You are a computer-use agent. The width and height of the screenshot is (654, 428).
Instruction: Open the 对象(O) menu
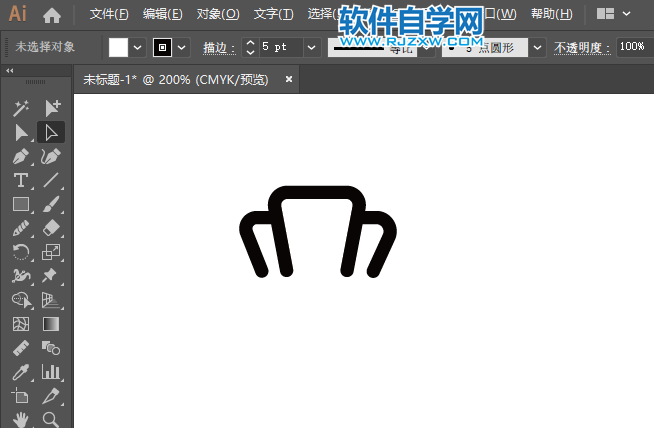tap(218, 14)
